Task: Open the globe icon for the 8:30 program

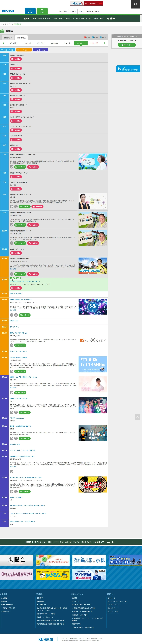Action: point(11,225)
